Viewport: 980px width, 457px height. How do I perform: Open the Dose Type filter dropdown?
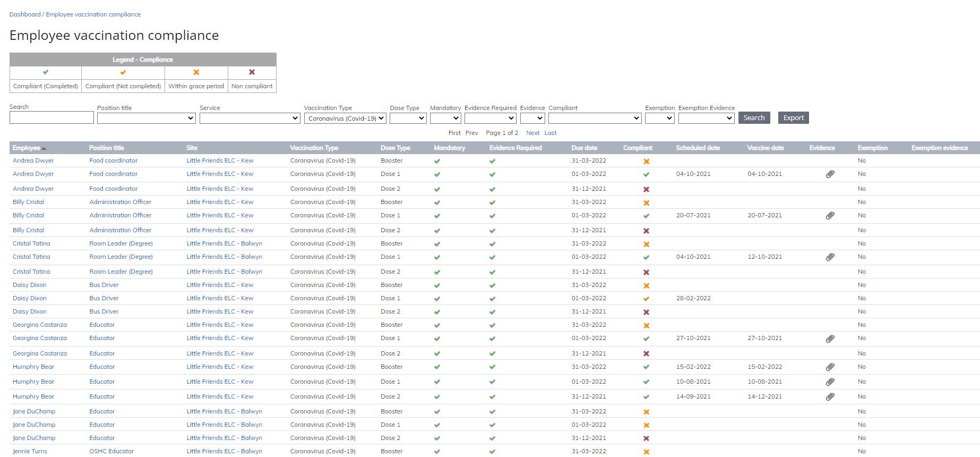(408, 119)
